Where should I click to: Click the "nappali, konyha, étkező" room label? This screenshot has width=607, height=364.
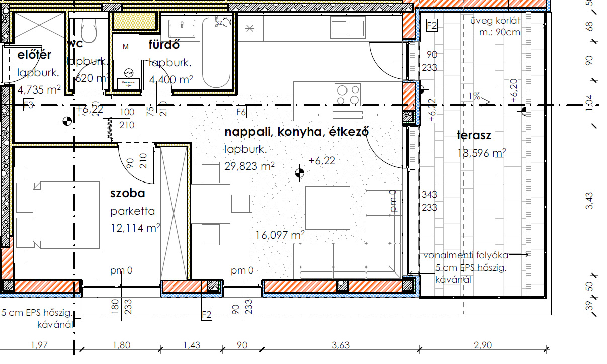coord(297,132)
